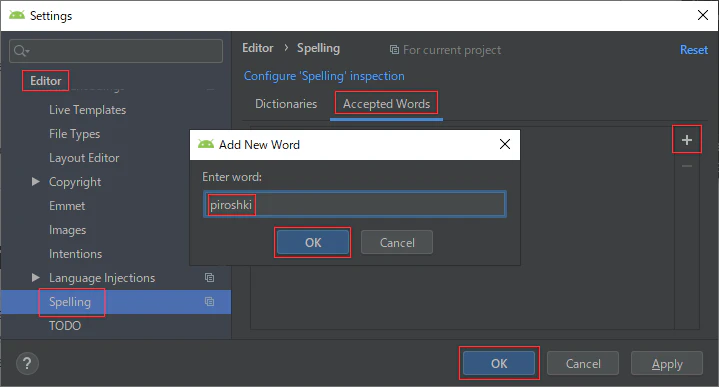Open help via question mark icon
Screen dimensions: 719x387
(x=27, y=364)
